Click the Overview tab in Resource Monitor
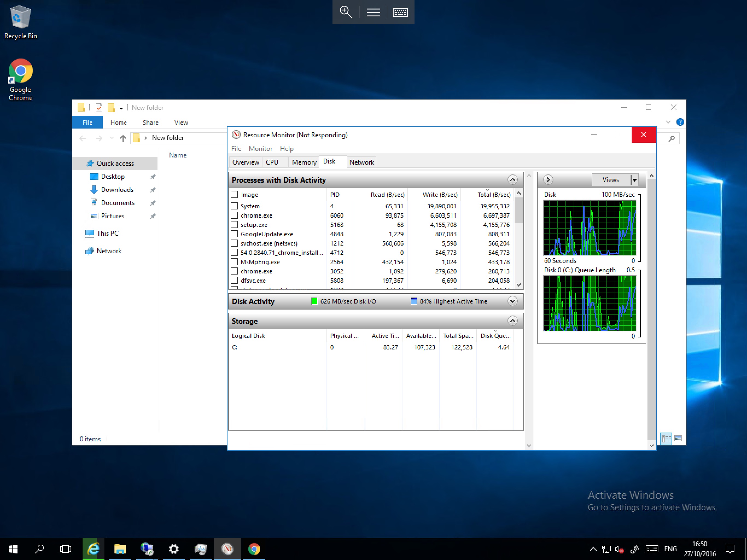Image resolution: width=747 pixels, height=560 pixels. tap(244, 162)
